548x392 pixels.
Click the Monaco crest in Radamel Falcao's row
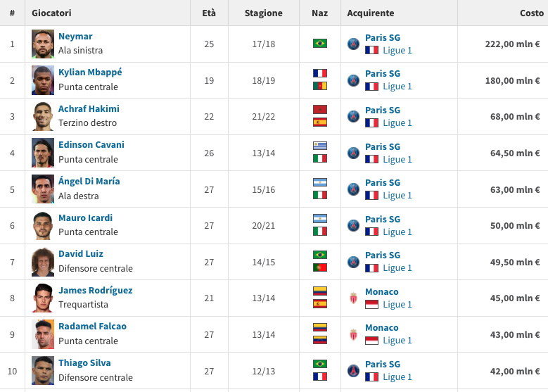pos(353,334)
